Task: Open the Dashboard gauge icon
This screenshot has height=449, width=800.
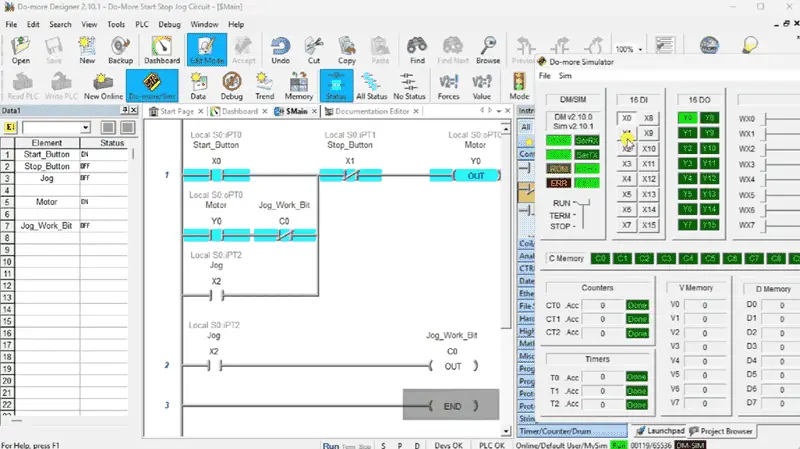Action: pyautogui.click(x=162, y=50)
